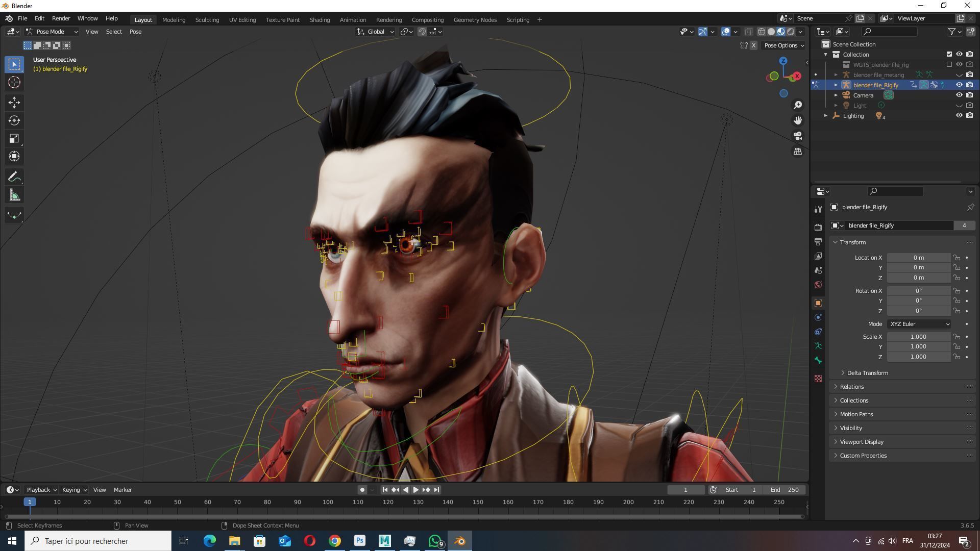Hide Camera object in outliner
The height and width of the screenshot is (551, 980).
click(959, 95)
